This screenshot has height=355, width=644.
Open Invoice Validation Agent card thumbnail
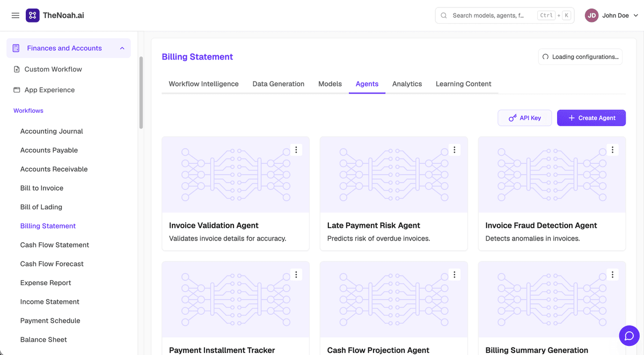[x=236, y=175]
